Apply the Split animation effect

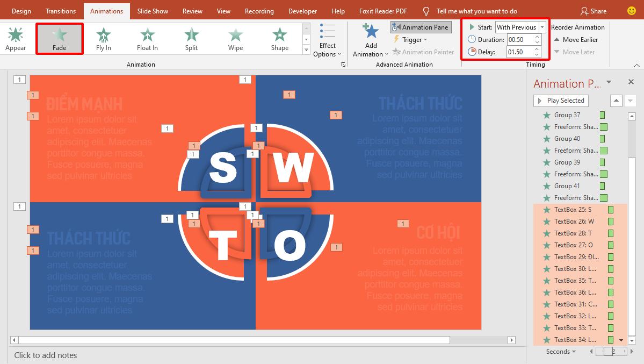click(191, 38)
